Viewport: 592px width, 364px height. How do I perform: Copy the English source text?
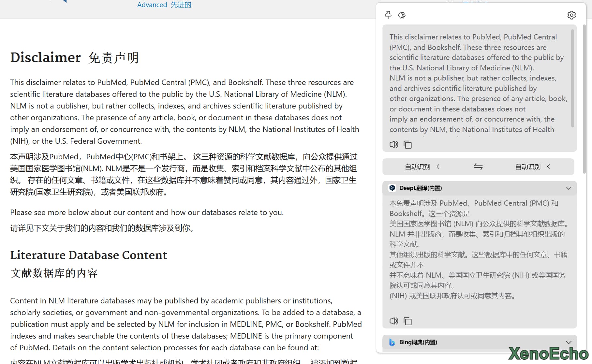407,144
